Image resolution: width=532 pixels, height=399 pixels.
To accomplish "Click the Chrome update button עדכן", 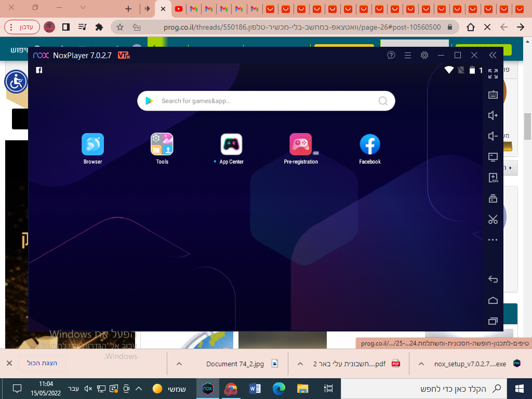I will point(22,27).
